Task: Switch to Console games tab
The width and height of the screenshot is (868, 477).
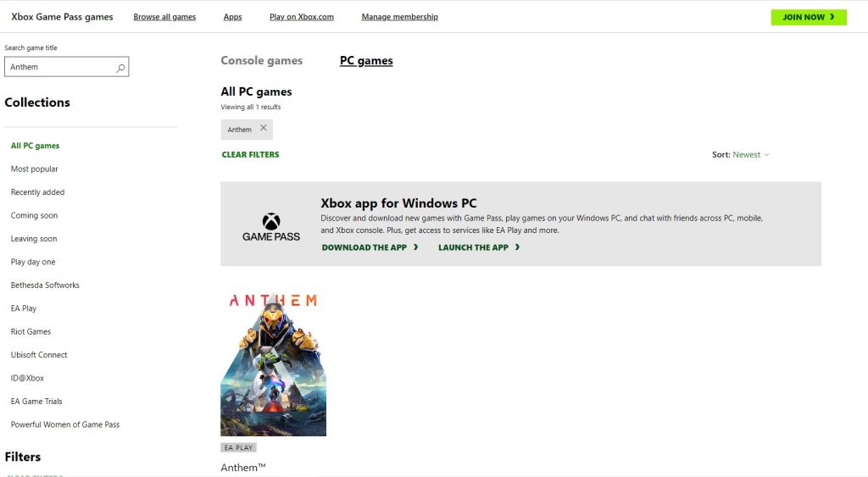Action: (x=261, y=61)
